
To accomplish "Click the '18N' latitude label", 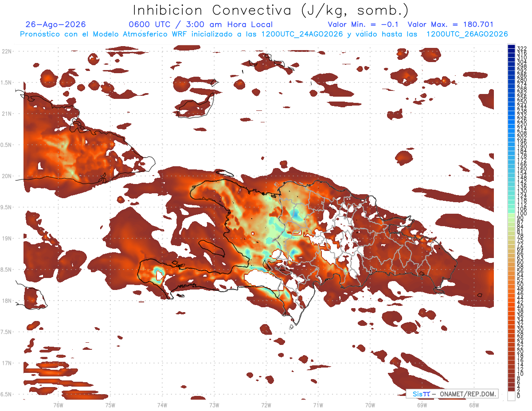I will click(7, 301).
